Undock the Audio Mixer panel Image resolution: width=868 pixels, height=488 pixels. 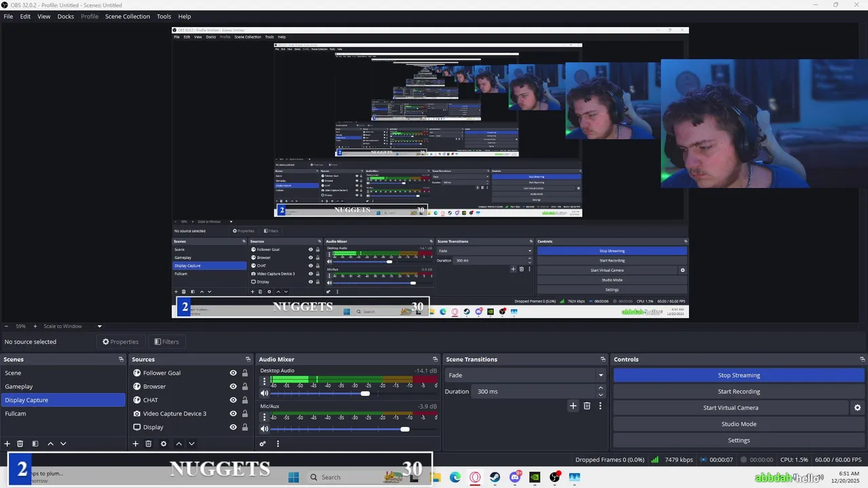(x=435, y=359)
